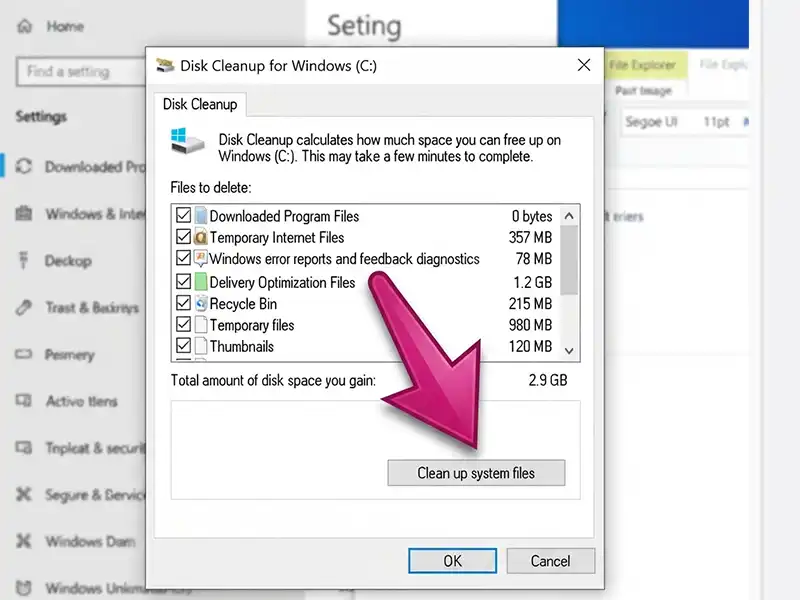Select the Disk Cleanup tab
This screenshot has width=800, height=600.
coord(200,104)
